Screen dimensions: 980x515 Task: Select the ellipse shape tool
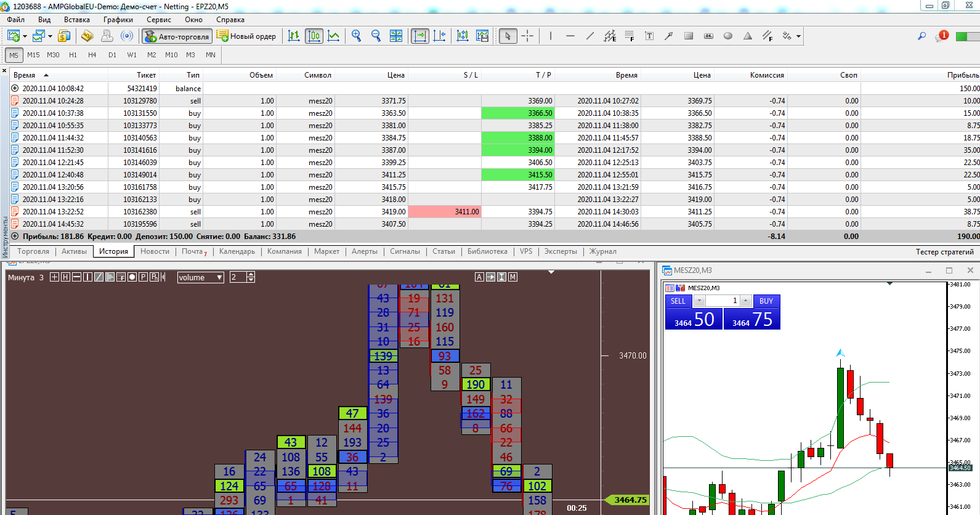tap(728, 36)
